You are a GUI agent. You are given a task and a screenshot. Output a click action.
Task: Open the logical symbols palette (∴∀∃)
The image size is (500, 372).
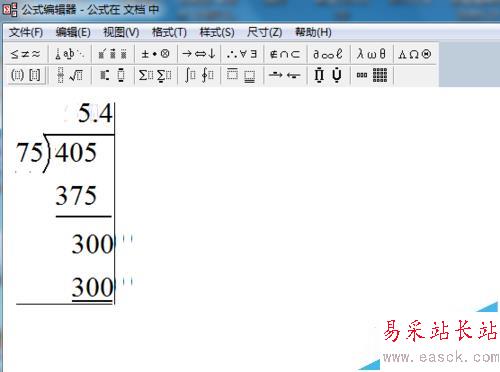[x=242, y=54]
